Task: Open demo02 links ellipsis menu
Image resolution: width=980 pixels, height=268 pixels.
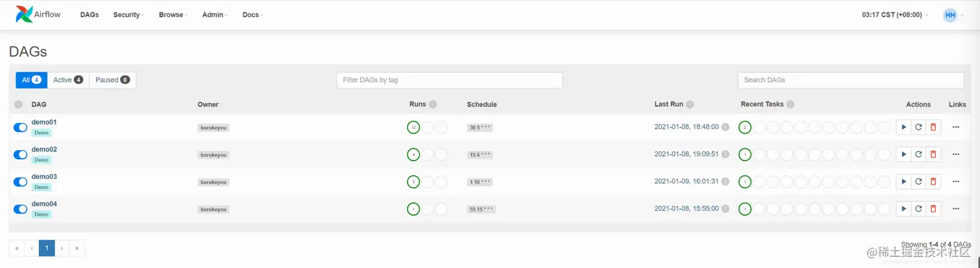Action: click(955, 154)
